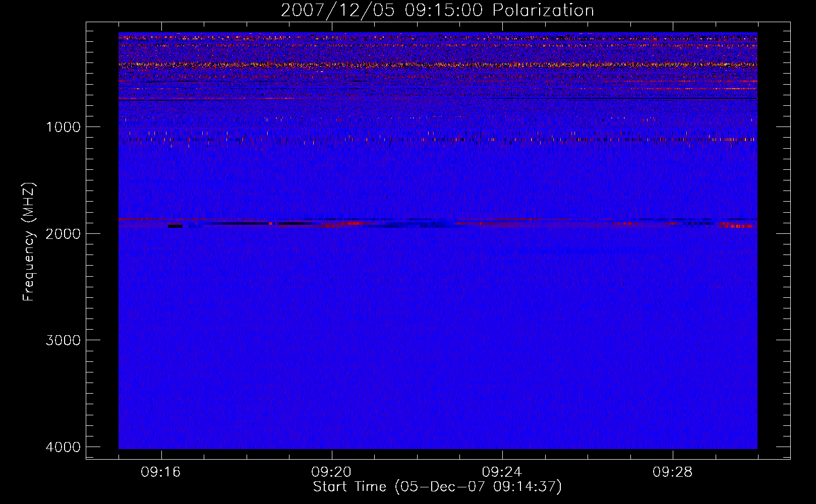
Task: Click the 3000 frequency tick label
Action: click(63, 340)
